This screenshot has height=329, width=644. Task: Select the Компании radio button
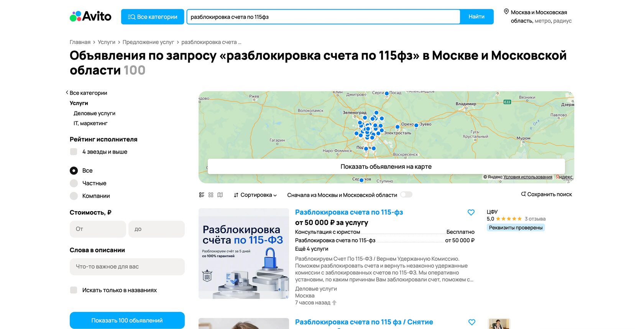(74, 196)
